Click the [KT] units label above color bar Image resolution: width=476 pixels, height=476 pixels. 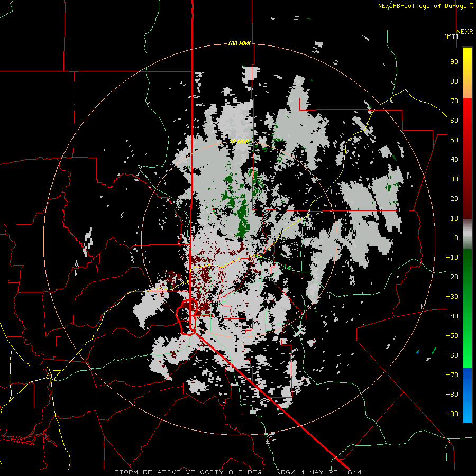(451, 36)
